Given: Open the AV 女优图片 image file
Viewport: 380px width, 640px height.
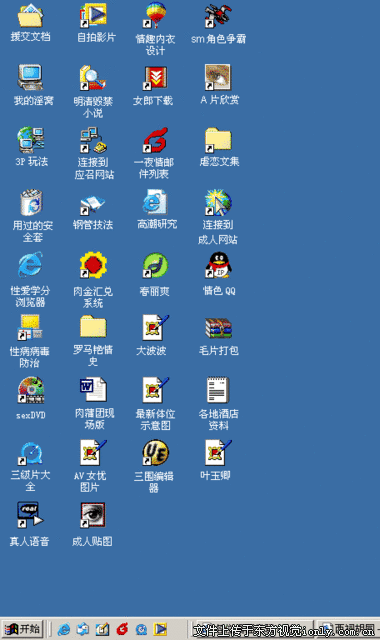Looking at the screenshot, I should coord(93,453).
